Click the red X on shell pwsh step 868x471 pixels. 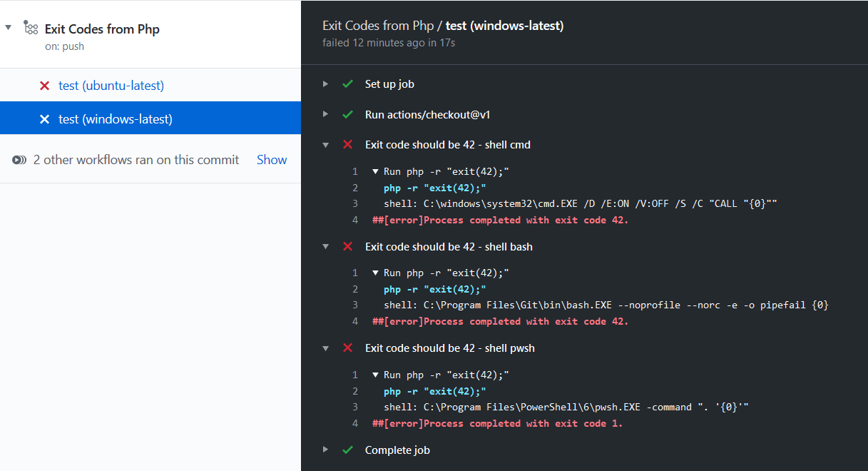[347, 348]
